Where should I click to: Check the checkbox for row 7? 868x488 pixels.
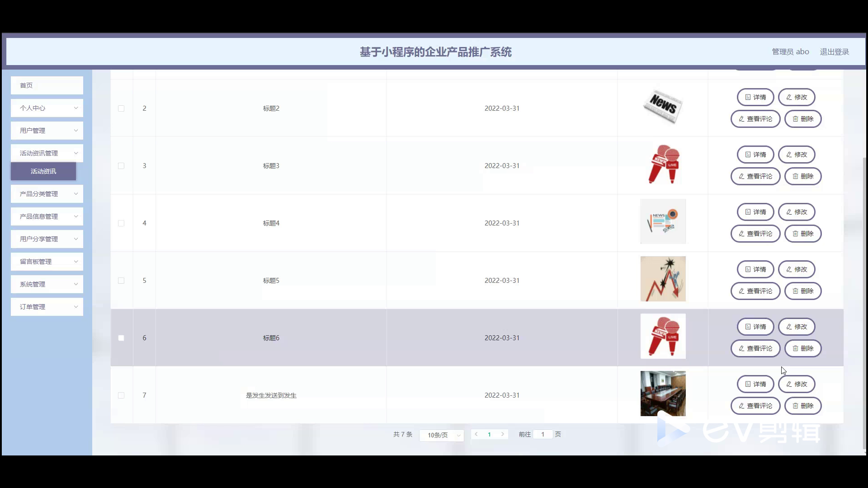(x=121, y=395)
